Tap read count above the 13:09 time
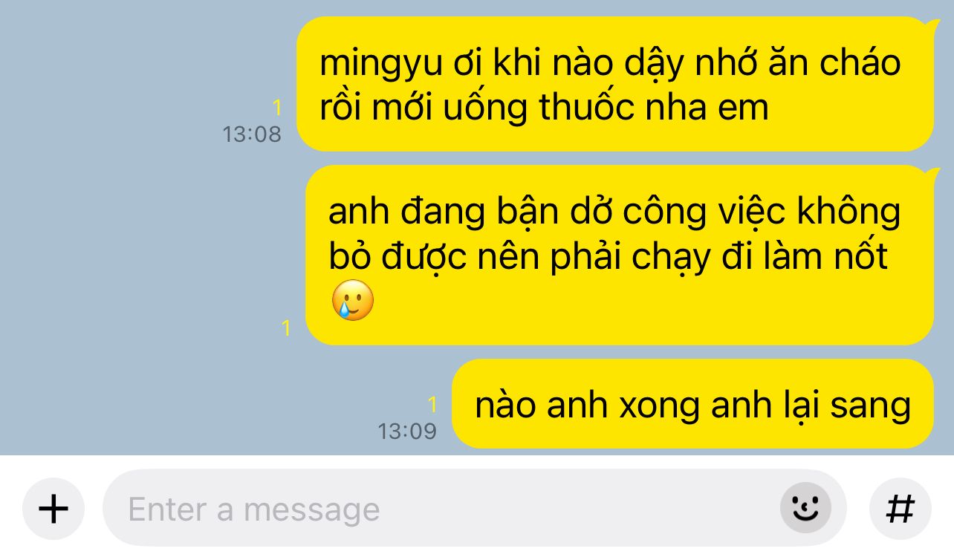Image resolution: width=954 pixels, height=560 pixels. click(432, 405)
